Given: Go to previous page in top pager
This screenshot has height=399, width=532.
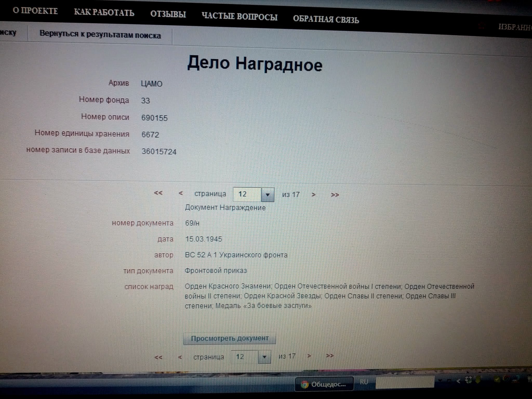Looking at the screenshot, I should point(181,193).
